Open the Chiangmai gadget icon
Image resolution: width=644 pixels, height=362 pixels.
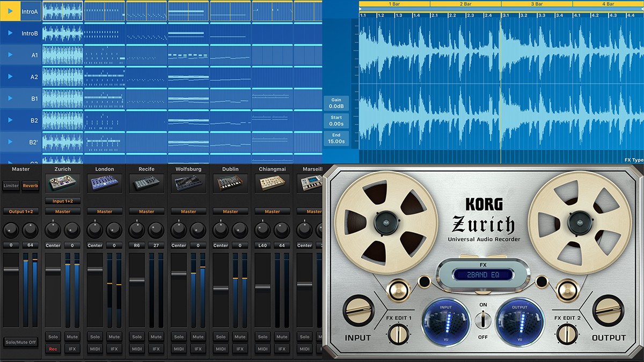pos(272,184)
